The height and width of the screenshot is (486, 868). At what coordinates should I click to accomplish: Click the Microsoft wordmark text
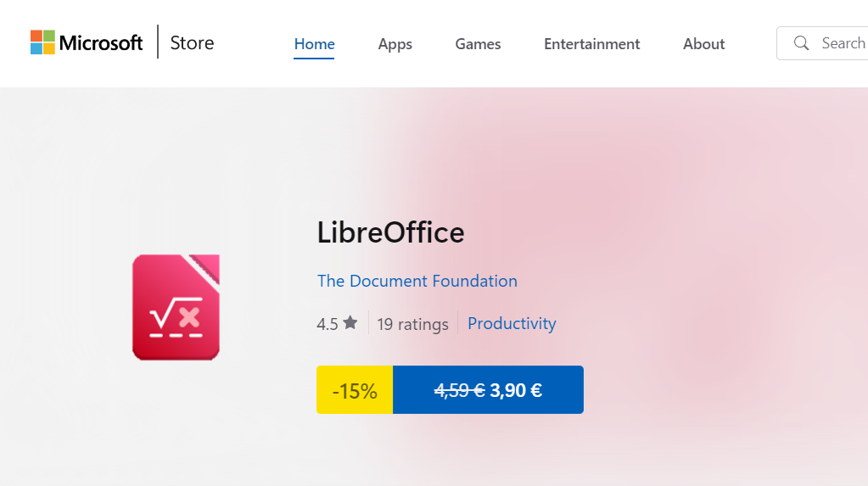pyautogui.click(x=101, y=43)
